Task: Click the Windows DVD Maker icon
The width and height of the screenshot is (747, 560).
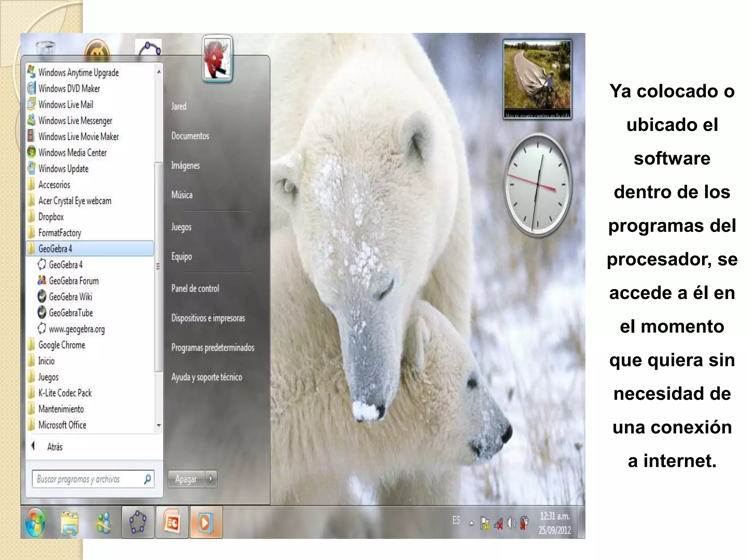Action: pos(32,88)
